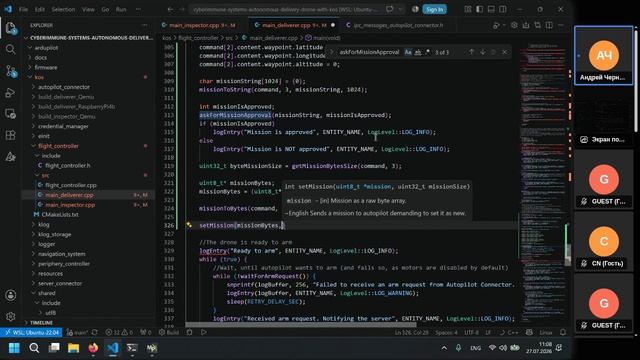The width and height of the screenshot is (640, 360).
Task: Open the Run menu
Action: pyautogui.click(x=121, y=9)
